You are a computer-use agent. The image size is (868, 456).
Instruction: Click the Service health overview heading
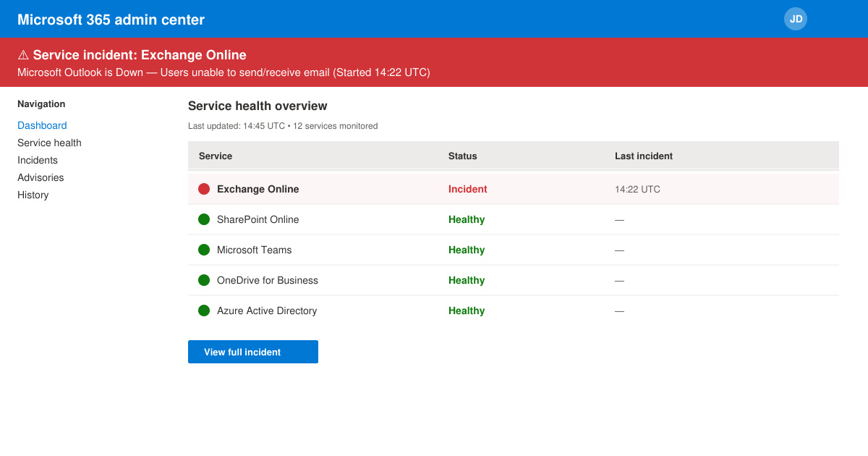pyautogui.click(x=258, y=106)
